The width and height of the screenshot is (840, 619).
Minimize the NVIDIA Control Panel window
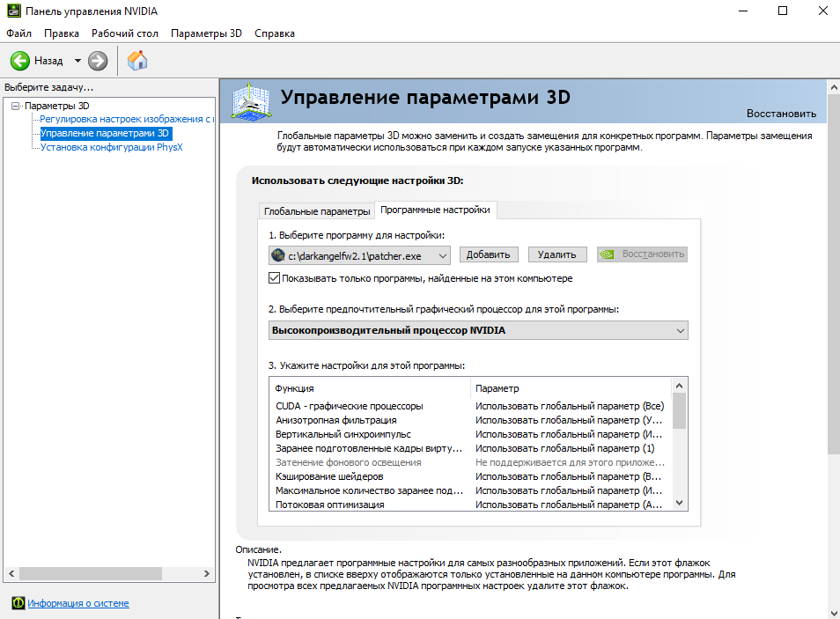(x=743, y=11)
